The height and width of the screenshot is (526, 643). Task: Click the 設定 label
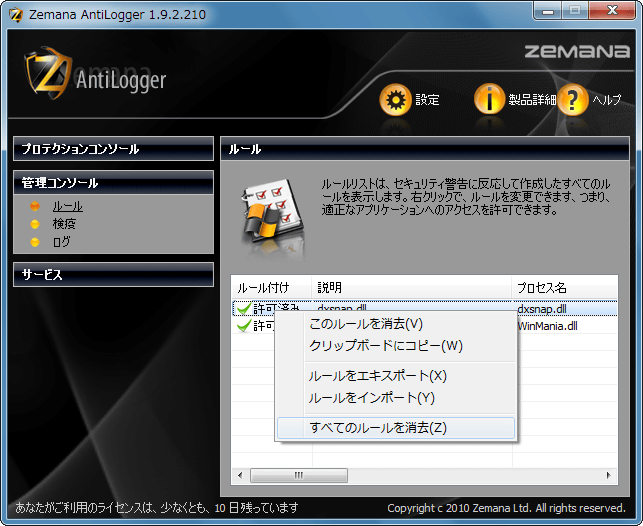427,100
